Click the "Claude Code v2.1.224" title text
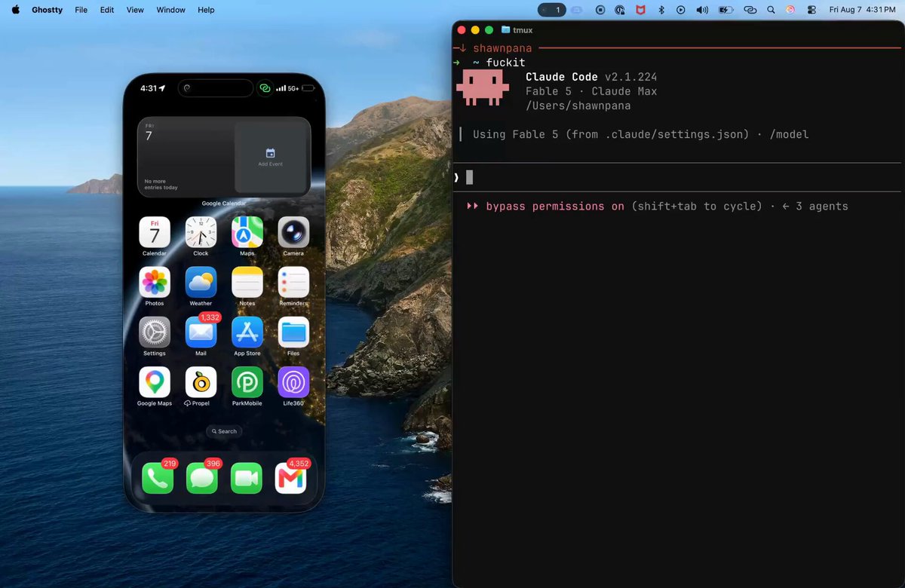The width and height of the screenshot is (905, 588). 591,77
